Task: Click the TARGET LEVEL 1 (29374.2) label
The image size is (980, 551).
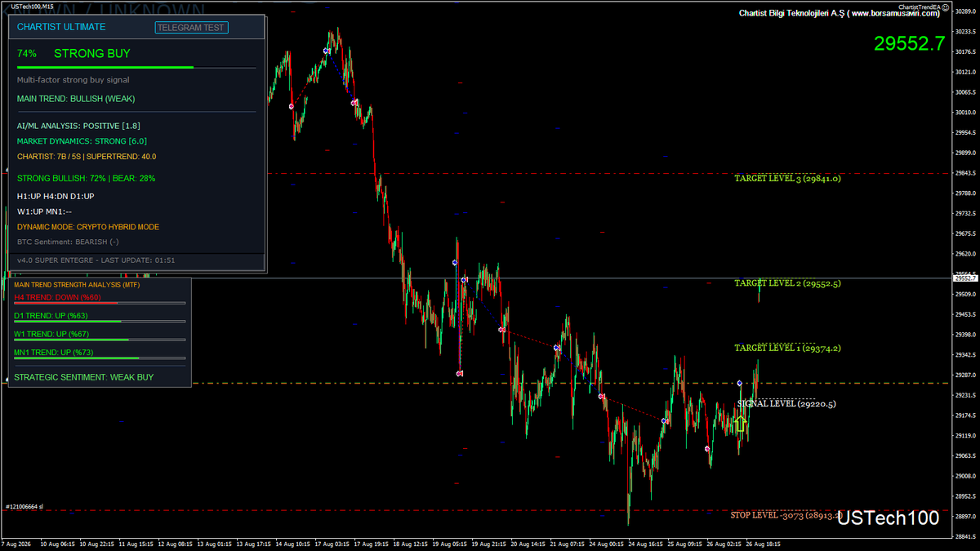Action: pos(787,348)
